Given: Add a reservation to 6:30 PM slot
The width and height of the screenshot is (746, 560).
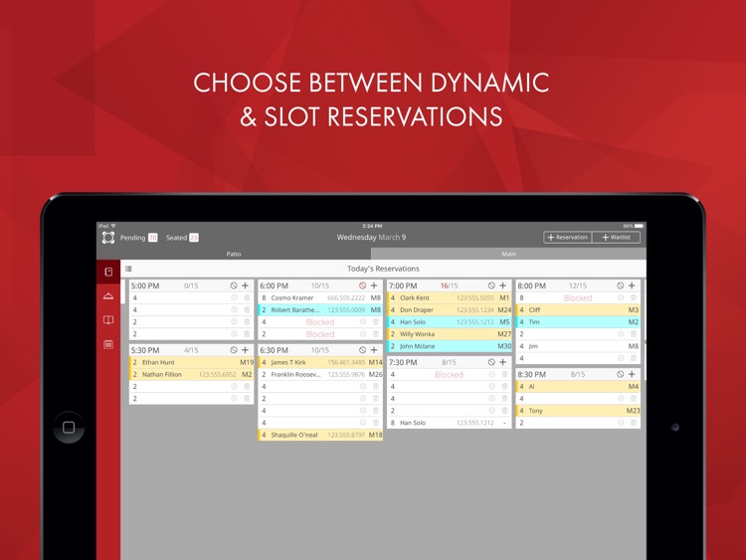Looking at the screenshot, I should coord(374,350).
